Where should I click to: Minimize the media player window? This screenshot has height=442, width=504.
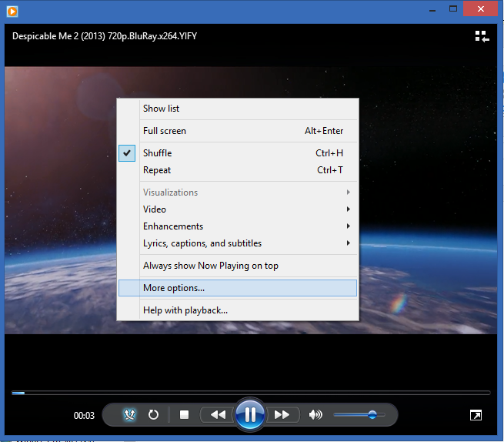(x=432, y=10)
